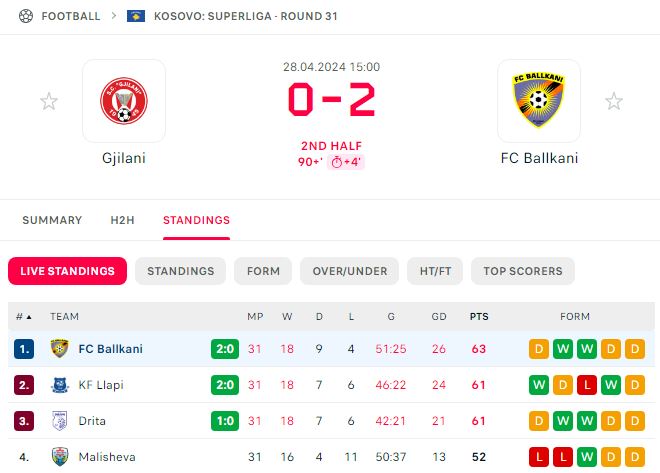Click the Kosovo flag icon
Viewport: 660px width, 473px height.
(136, 16)
